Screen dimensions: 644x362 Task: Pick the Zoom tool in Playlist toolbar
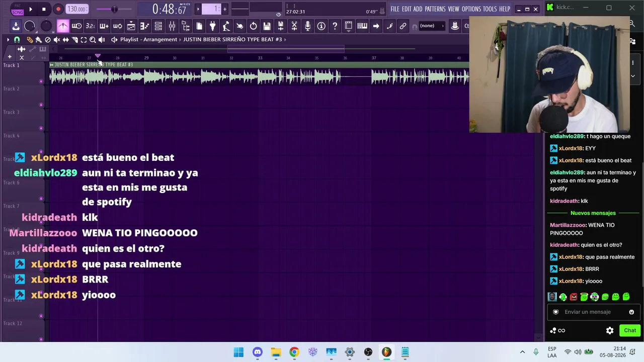pyautogui.click(x=93, y=40)
